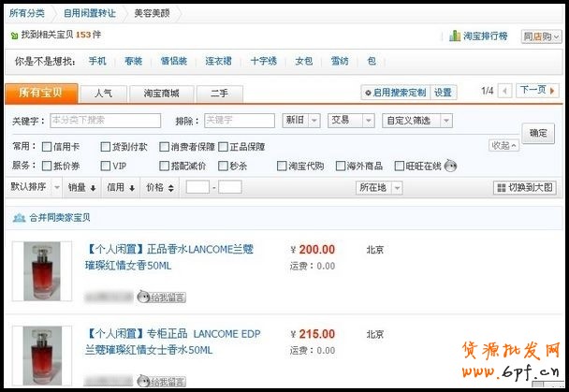Click the 旺旺在线 Wangwang face icon
This screenshot has width=569, height=392.
(x=450, y=166)
